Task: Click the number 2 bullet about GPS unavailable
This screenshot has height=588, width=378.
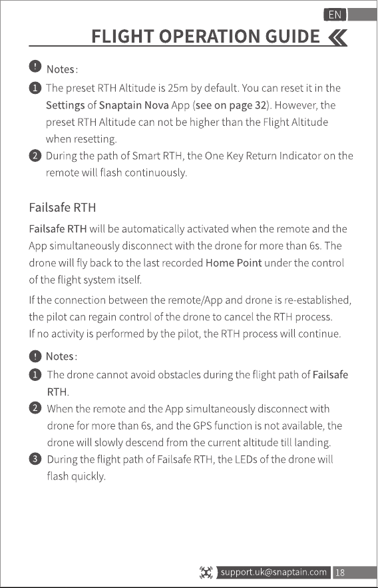Action: pos(35,408)
